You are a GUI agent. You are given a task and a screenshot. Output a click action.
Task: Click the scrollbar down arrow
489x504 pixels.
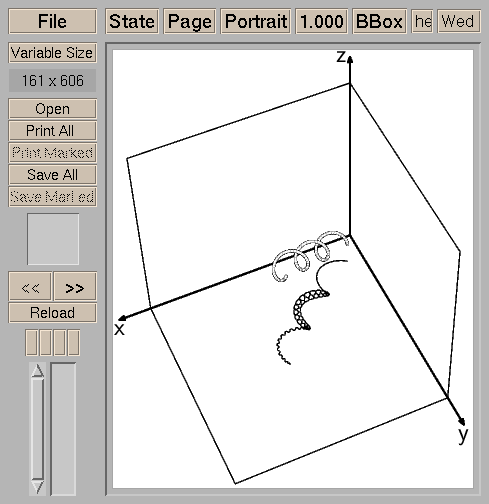38,487
